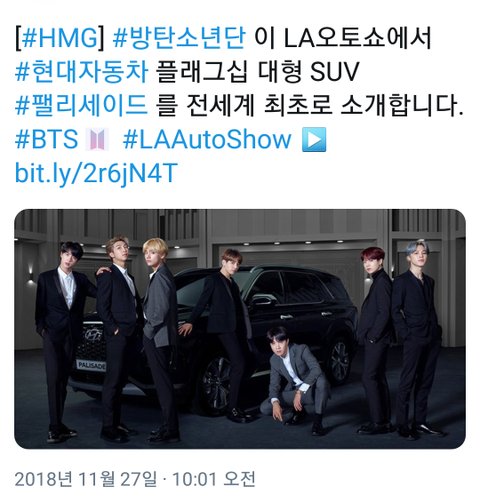This screenshot has height=503, width=480.
Task: Tap the #BTS hashtag
Action: 46,139
